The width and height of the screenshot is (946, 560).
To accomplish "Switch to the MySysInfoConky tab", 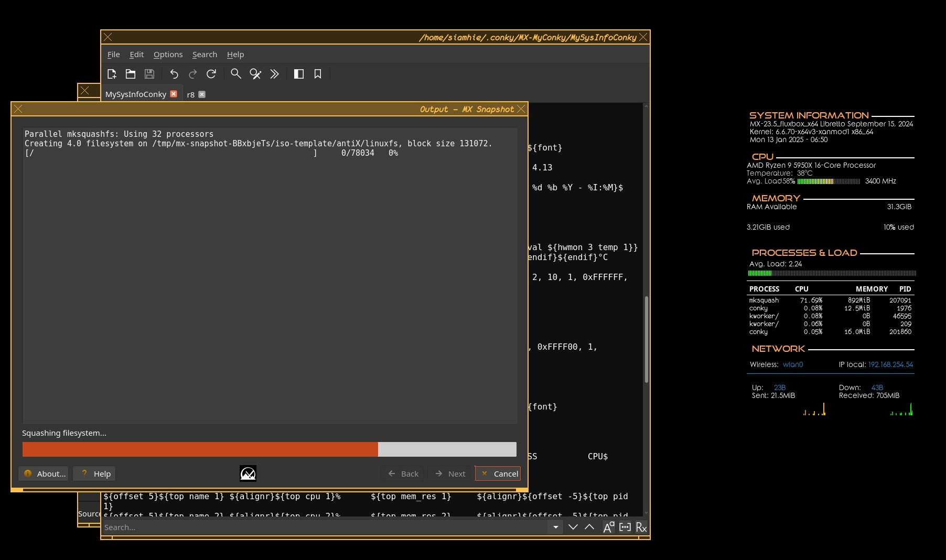I will 136,94.
